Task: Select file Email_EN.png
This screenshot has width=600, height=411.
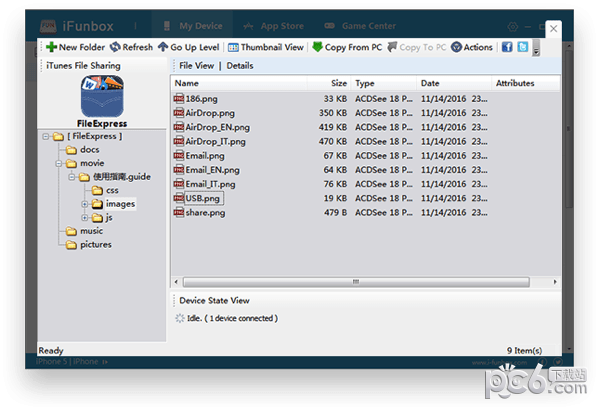Action: [x=212, y=170]
